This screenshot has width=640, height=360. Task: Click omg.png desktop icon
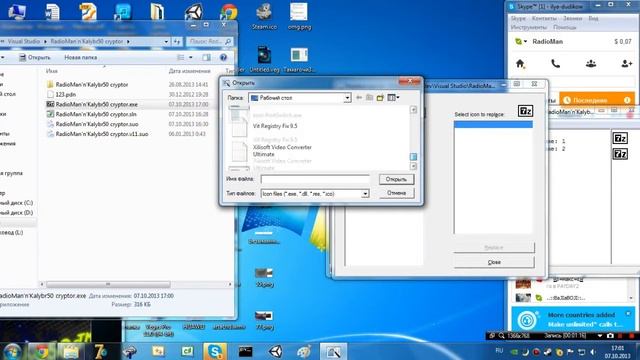299,17
